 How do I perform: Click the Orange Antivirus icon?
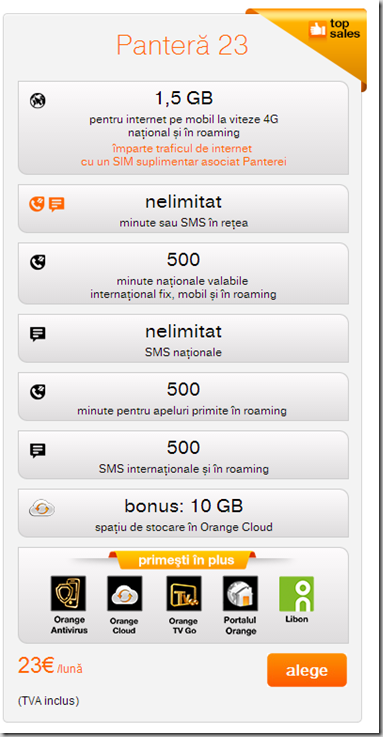[x=68, y=593]
